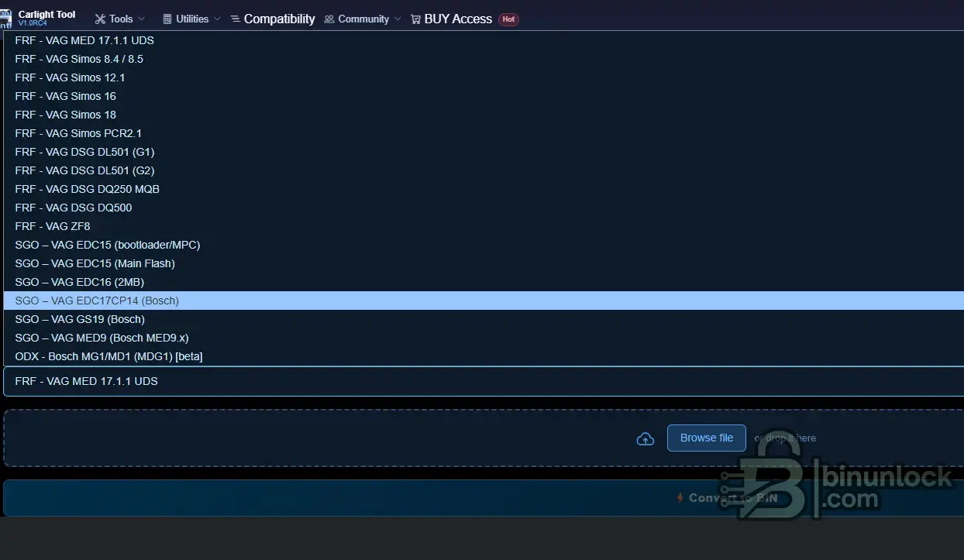The width and height of the screenshot is (964, 560).
Task: Select FRF - VAG Simos 16
Action: (x=484, y=96)
